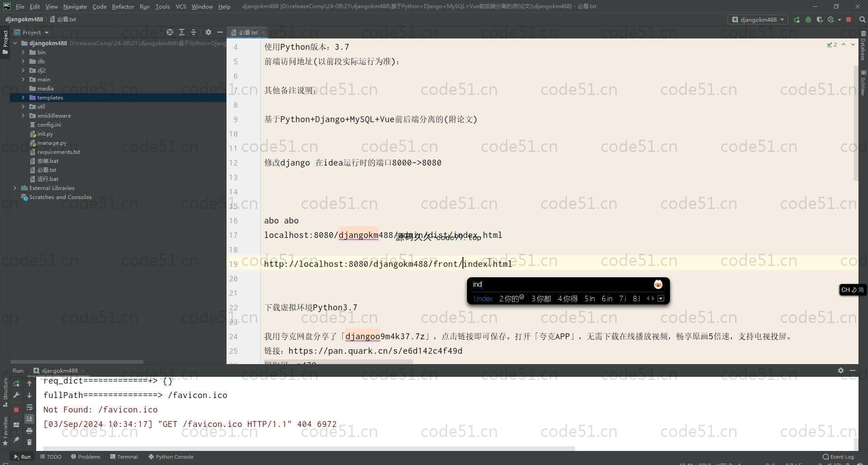This screenshot has height=465, width=868.
Task: Expand IME candidate list dropdown
Action: tap(661, 299)
